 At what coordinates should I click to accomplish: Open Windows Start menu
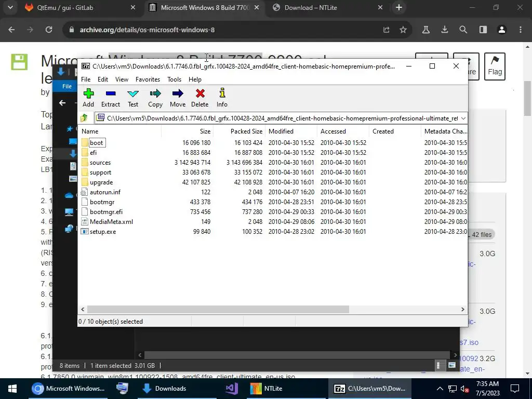[x=12, y=389]
